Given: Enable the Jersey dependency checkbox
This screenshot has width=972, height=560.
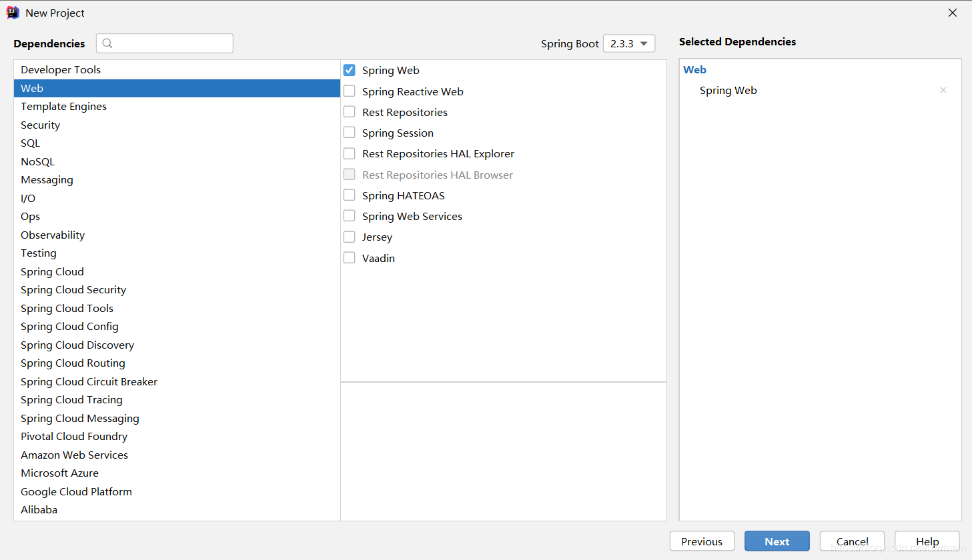Looking at the screenshot, I should (350, 237).
